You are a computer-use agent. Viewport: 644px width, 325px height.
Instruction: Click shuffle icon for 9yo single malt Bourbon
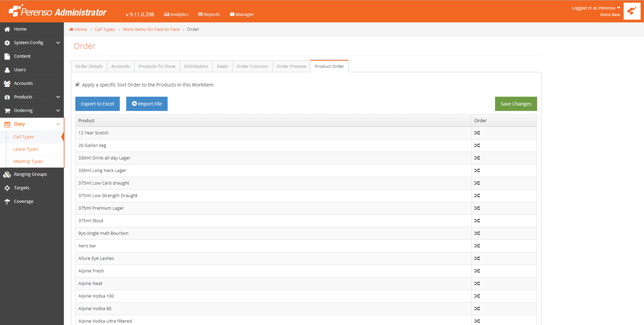coord(477,233)
